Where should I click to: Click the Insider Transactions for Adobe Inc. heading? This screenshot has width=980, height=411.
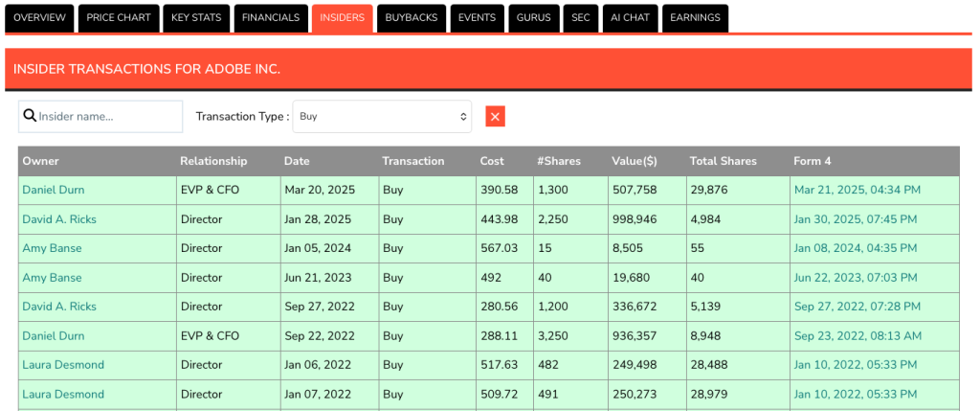[146, 69]
